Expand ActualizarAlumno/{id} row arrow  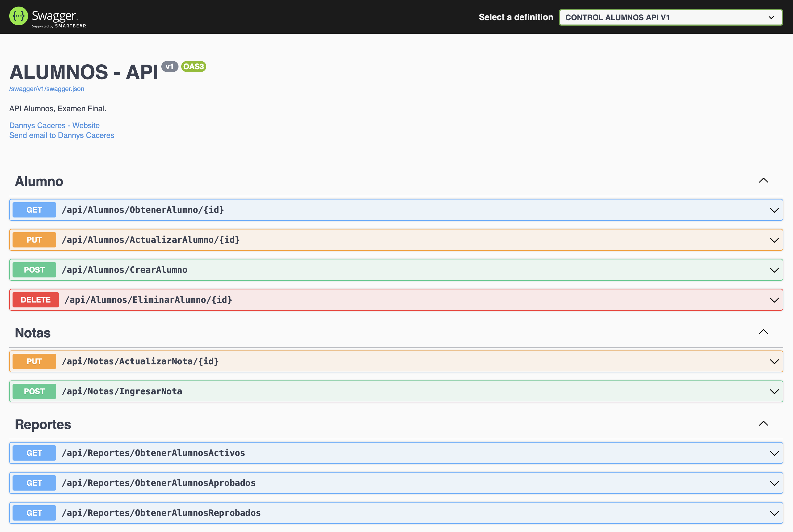click(774, 240)
